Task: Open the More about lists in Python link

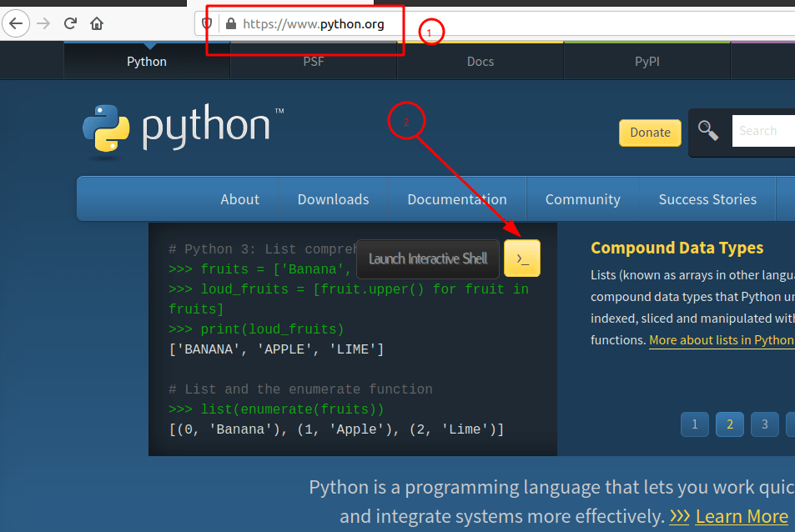Action: pyautogui.click(x=722, y=340)
